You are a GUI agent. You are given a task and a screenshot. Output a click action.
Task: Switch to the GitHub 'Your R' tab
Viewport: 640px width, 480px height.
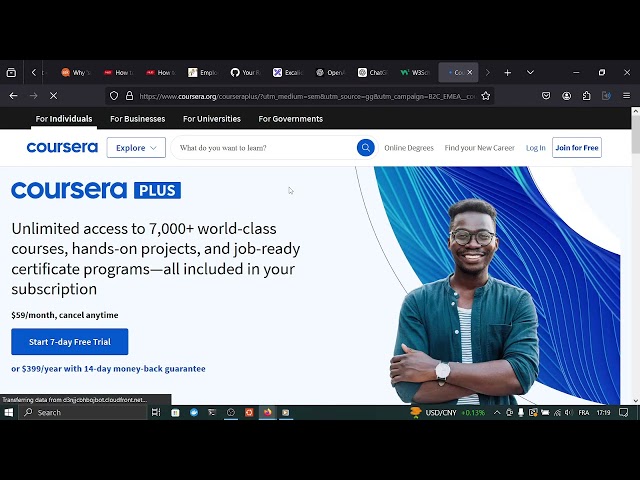(245, 73)
